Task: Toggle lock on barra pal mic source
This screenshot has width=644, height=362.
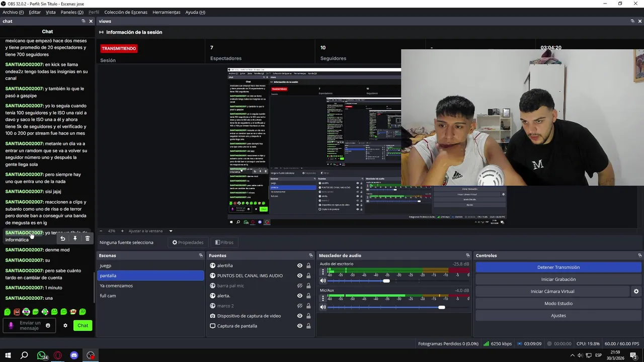Action: pyautogui.click(x=308, y=286)
